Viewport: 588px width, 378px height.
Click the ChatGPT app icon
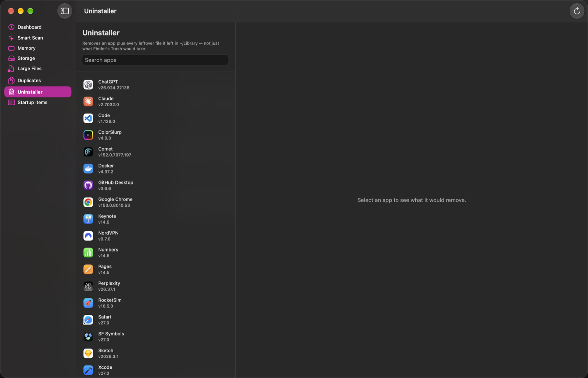[88, 85]
